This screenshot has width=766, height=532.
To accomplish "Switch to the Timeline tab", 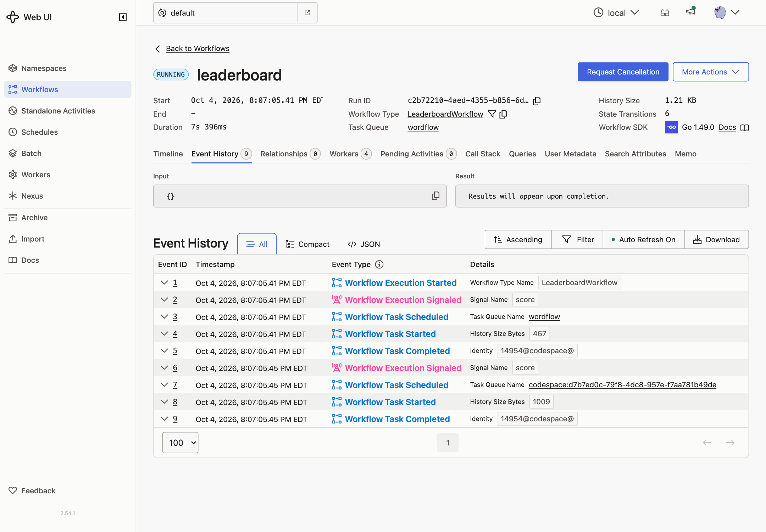I will pos(168,154).
